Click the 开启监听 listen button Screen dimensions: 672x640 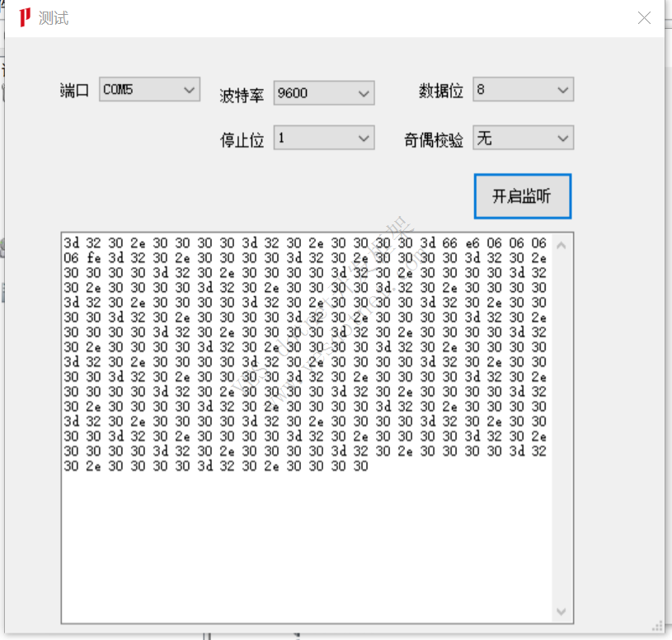(523, 195)
